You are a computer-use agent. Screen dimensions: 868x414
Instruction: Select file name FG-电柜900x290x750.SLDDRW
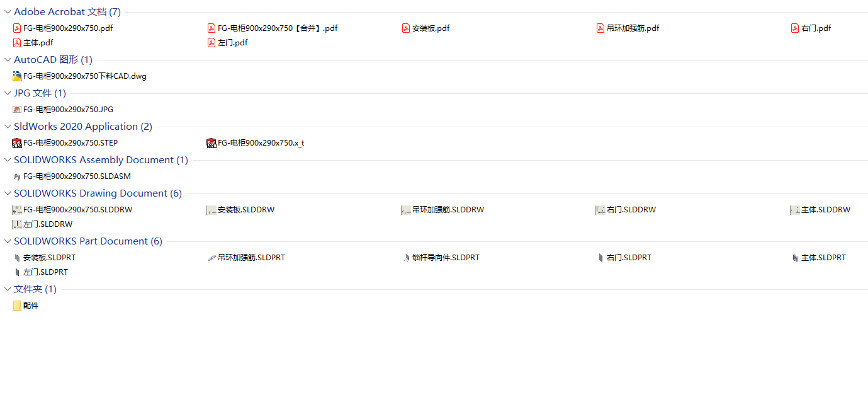coord(77,210)
